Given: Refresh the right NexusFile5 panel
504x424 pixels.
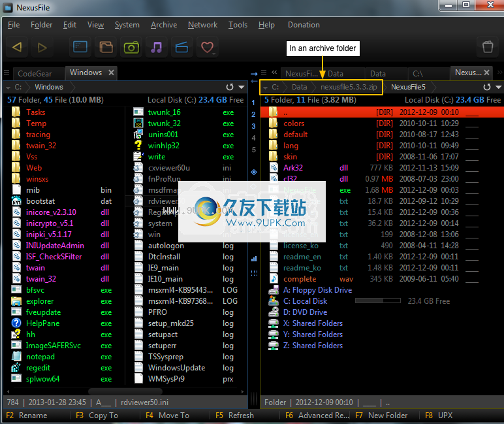Looking at the screenshot, I should (x=487, y=87).
